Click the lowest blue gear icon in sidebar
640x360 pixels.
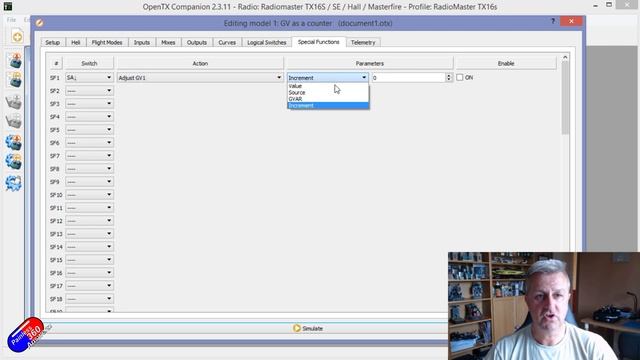pyautogui.click(x=13, y=183)
